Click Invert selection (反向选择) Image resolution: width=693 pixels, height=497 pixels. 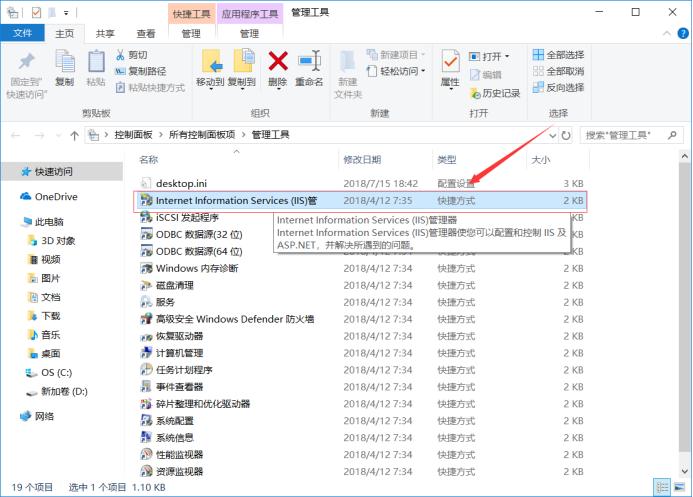point(559,87)
